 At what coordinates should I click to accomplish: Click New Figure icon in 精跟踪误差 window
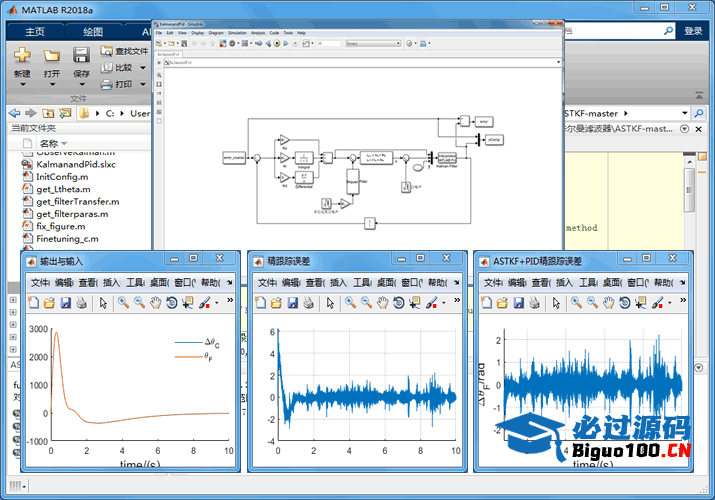[x=260, y=303]
